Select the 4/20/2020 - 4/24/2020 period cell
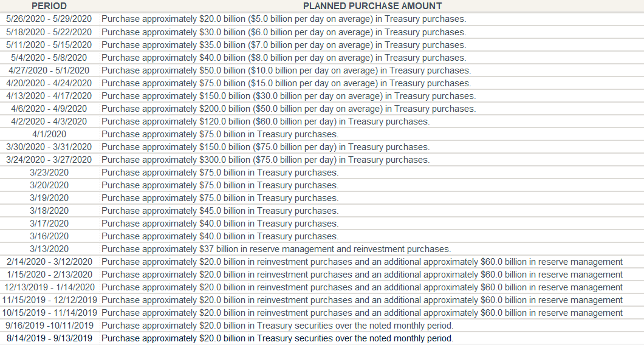The width and height of the screenshot is (644, 345). pyautogui.click(x=49, y=83)
